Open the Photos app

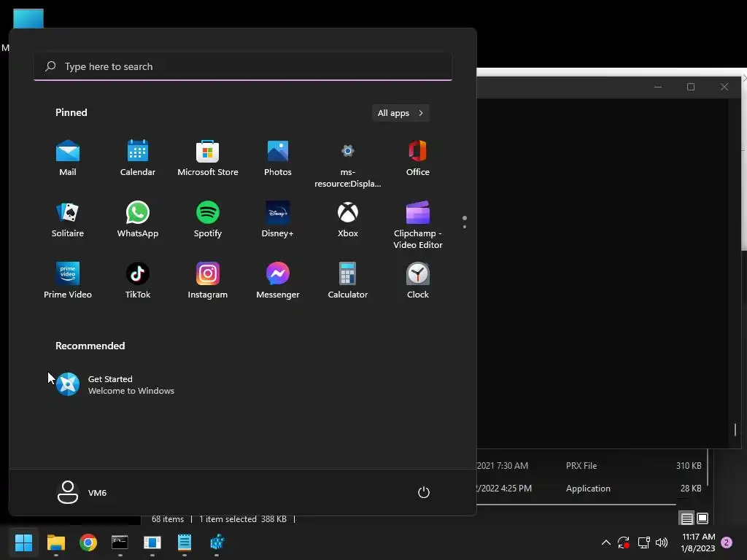[x=278, y=158]
